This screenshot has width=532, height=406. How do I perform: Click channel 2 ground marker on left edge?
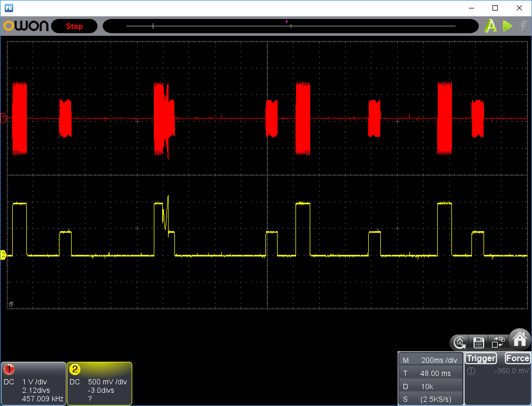tap(3, 255)
